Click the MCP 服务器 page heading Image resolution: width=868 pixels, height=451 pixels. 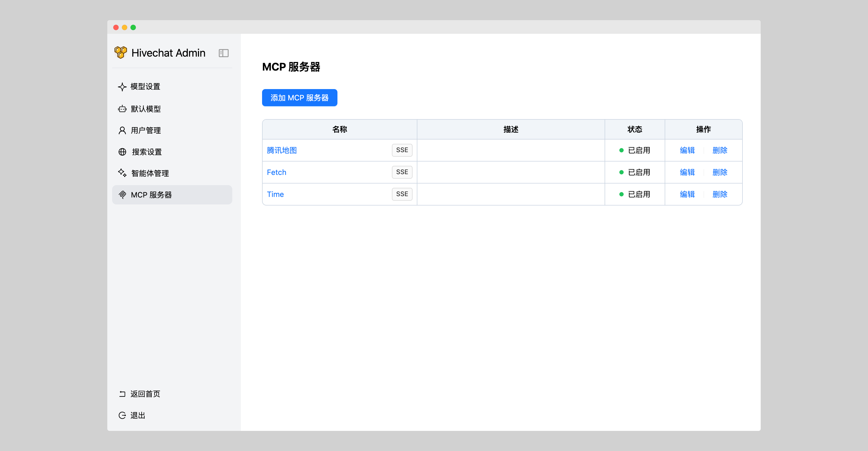click(x=291, y=67)
